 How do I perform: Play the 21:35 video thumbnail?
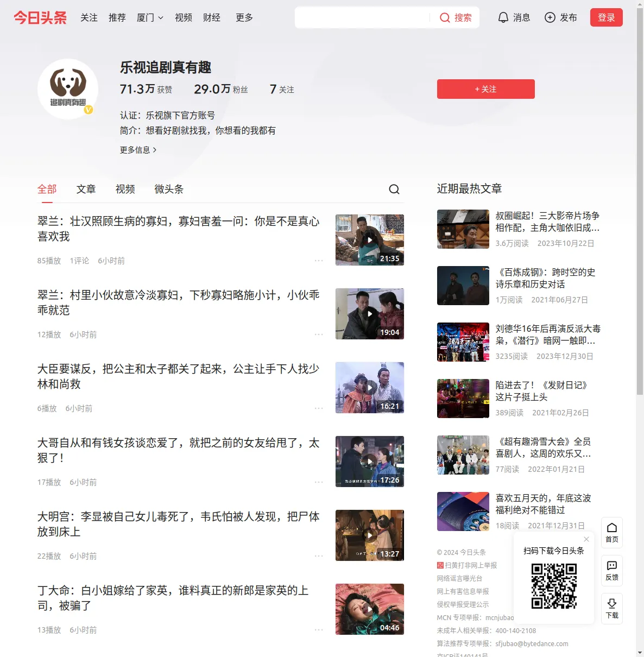point(370,240)
